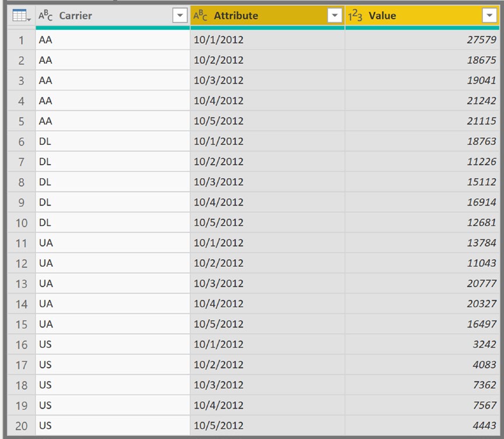Click the 10/2/2012 attribute in row 7

(267, 162)
